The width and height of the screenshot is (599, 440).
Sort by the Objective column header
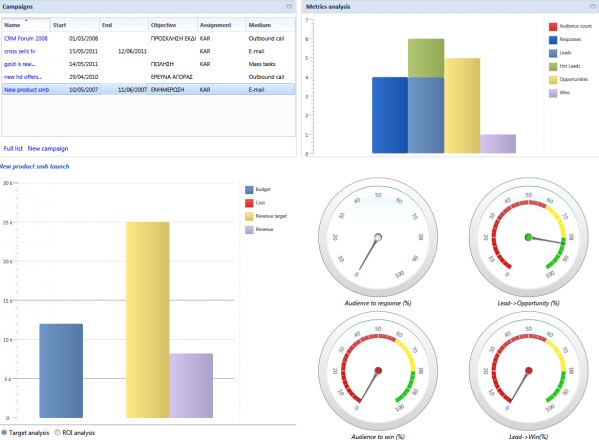point(173,25)
